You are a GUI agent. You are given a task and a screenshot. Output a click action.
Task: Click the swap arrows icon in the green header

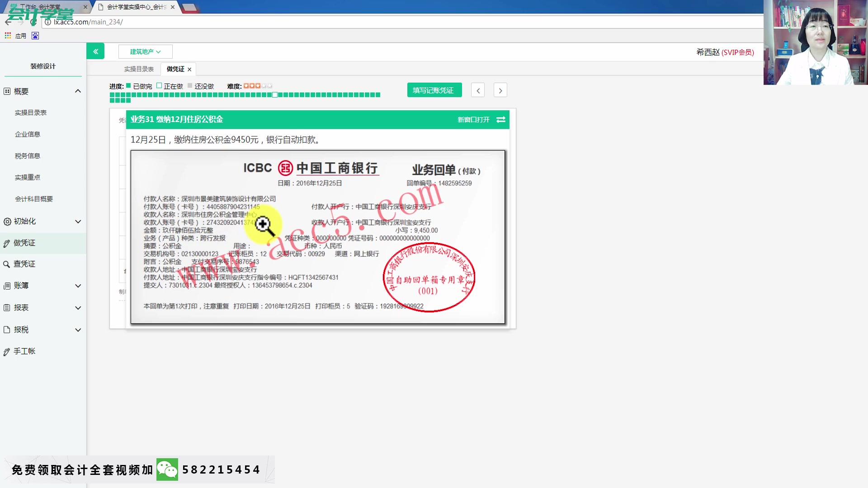[x=501, y=120]
